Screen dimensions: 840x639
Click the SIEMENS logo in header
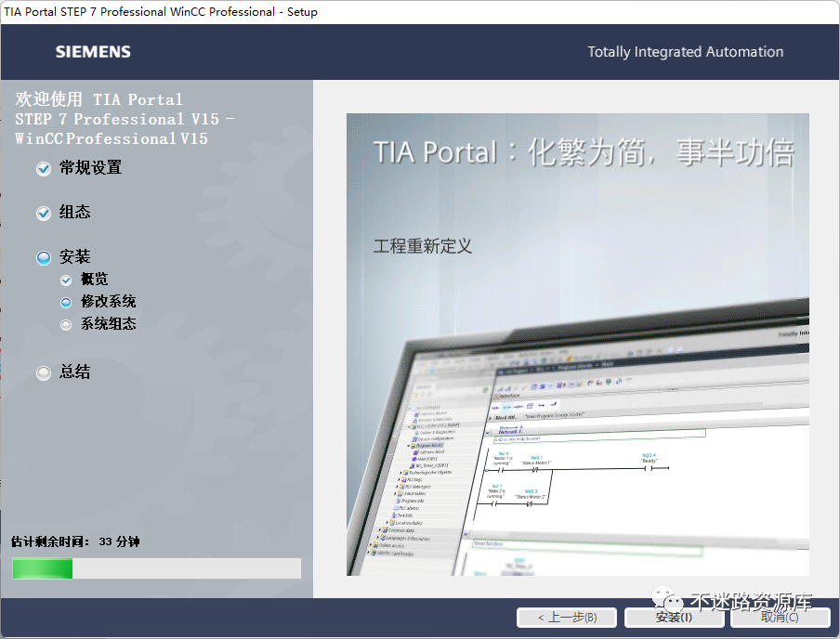click(93, 52)
